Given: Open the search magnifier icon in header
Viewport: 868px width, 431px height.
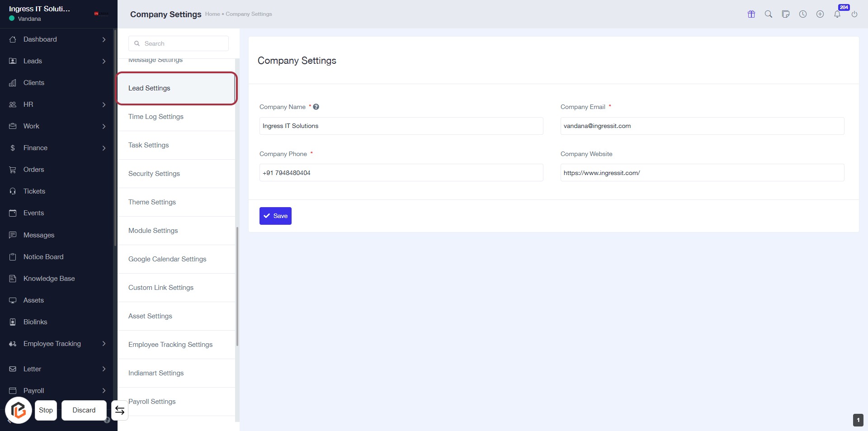Looking at the screenshot, I should pos(769,14).
